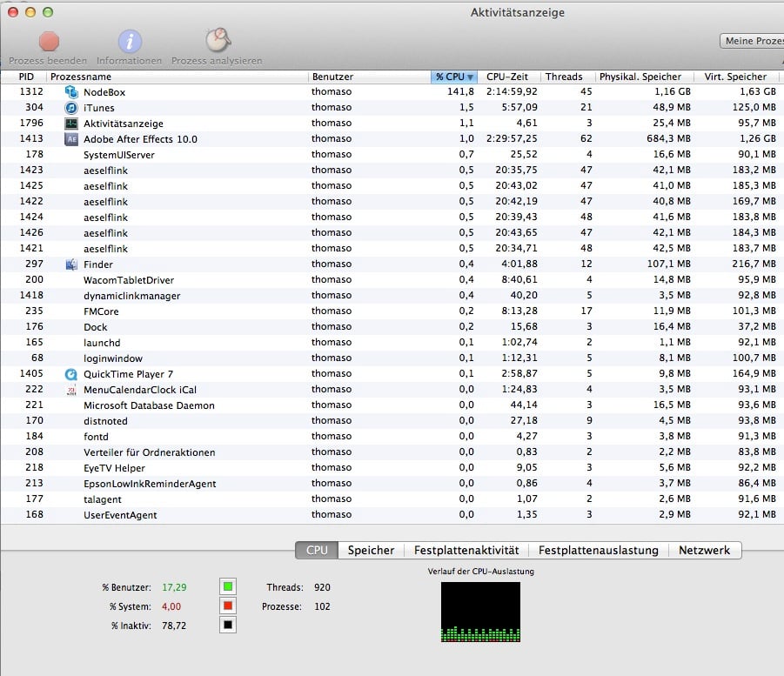Click the CPU-Auslastung history graph
The image size is (784, 676).
(x=480, y=612)
